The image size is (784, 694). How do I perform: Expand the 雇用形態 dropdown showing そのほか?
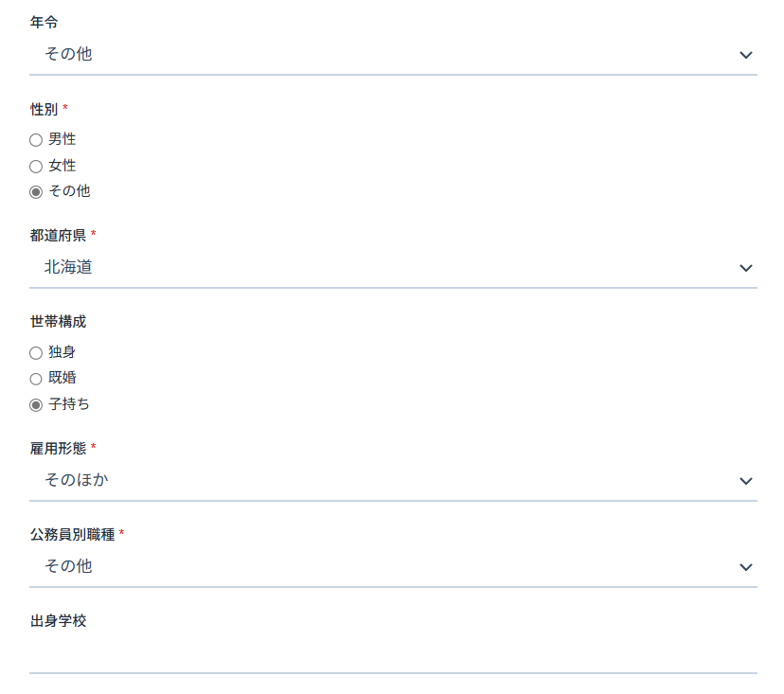pos(393,481)
